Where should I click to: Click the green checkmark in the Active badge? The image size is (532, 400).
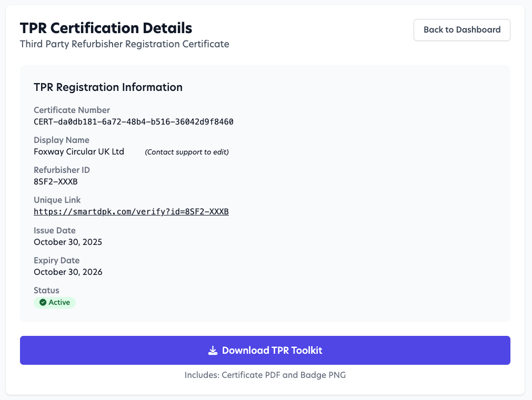(42, 302)
